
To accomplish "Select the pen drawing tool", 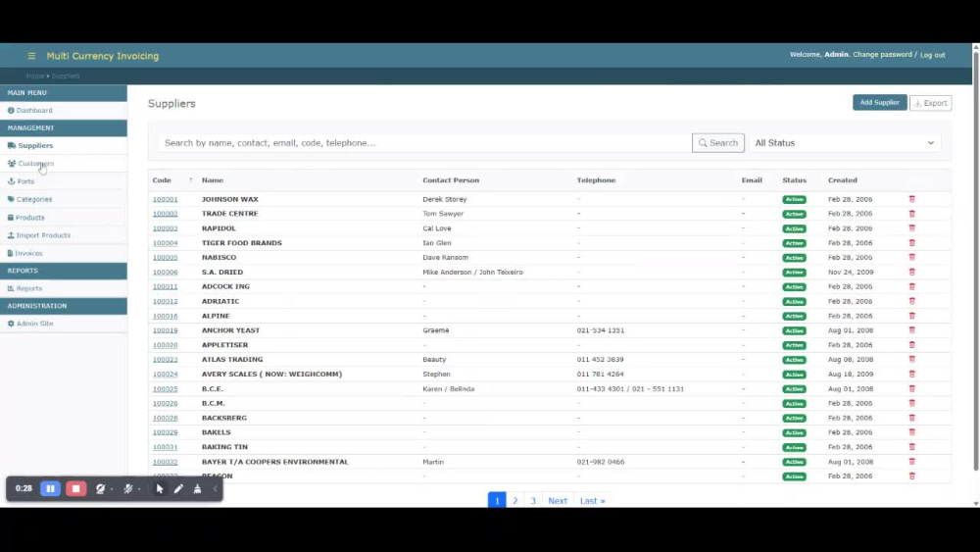I will click(x=178, y=489).
